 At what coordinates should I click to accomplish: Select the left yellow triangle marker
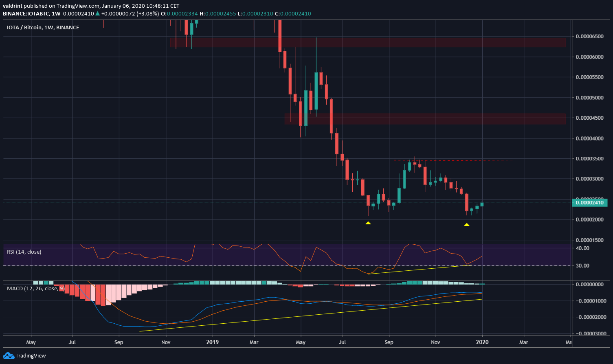(x=368, y=223)
